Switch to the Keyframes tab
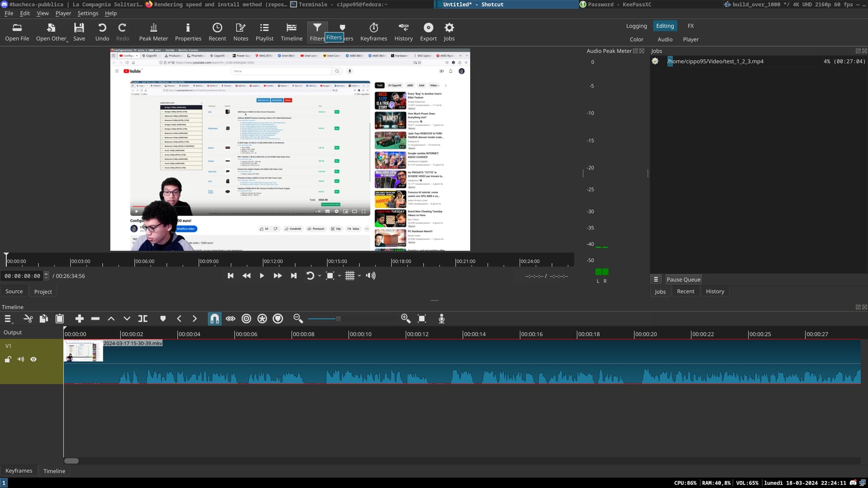 tap(19, 470)
